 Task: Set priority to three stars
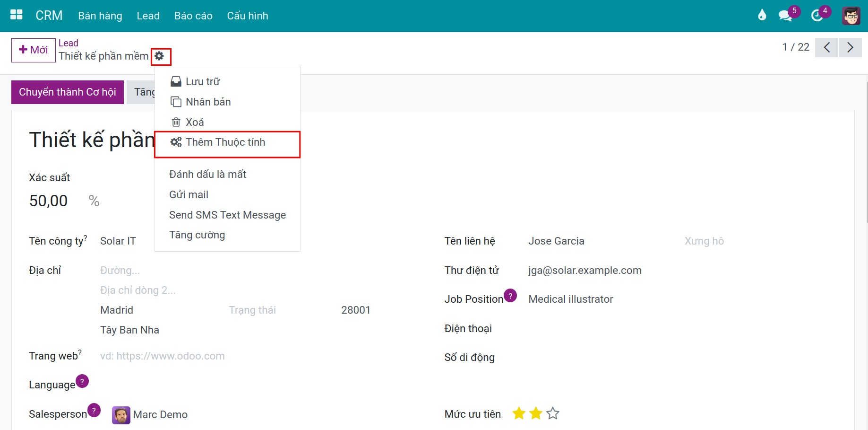pyautogui.click(x=553, y=413)
